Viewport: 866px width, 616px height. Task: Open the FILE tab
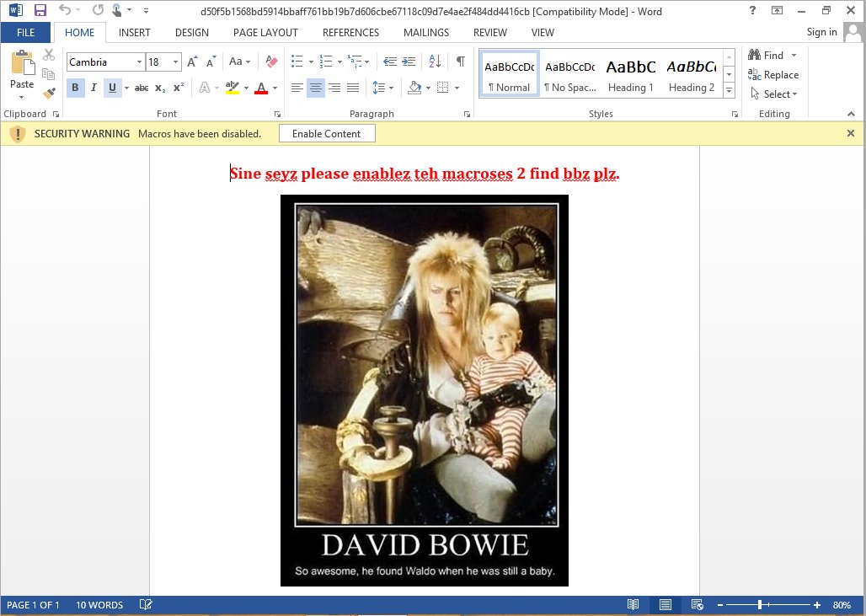click(25, 33)
